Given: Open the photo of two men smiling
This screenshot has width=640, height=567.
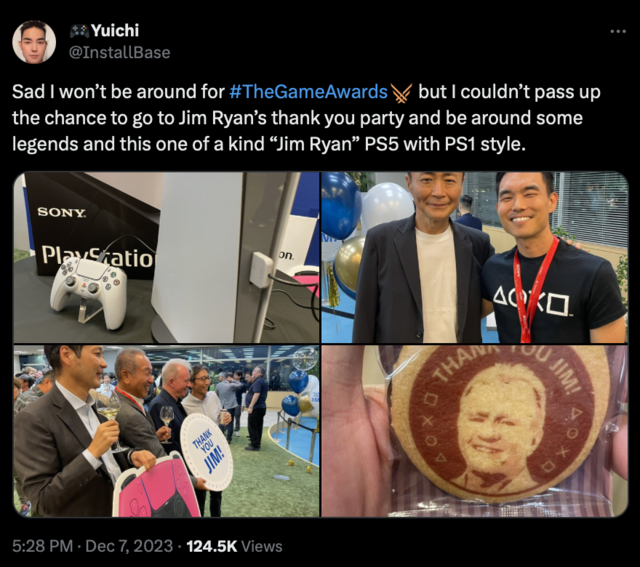Looking at the screenshot, I should coord(474,257).
